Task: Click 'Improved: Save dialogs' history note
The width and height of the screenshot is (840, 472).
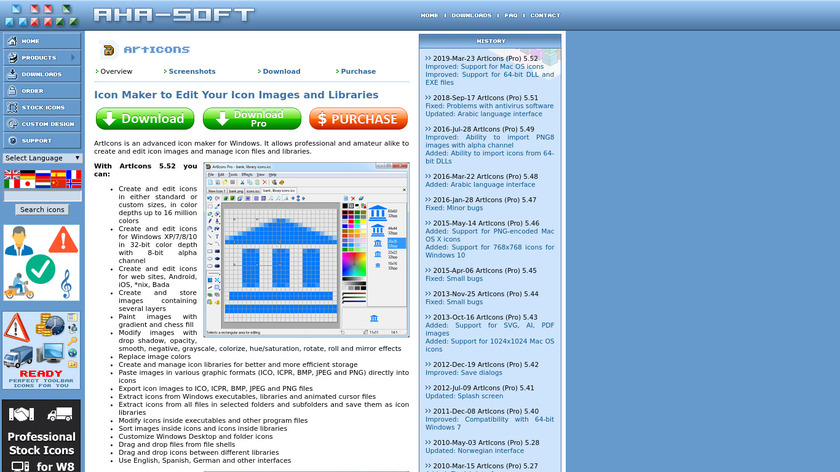Action: pyautogui.click(x=464, y=373)
